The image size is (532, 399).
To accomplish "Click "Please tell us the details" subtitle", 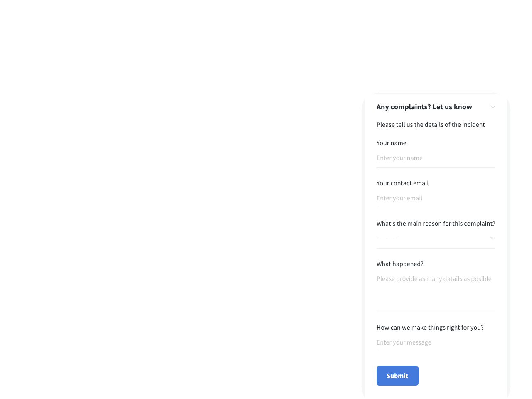I will [x=431, y=124].
